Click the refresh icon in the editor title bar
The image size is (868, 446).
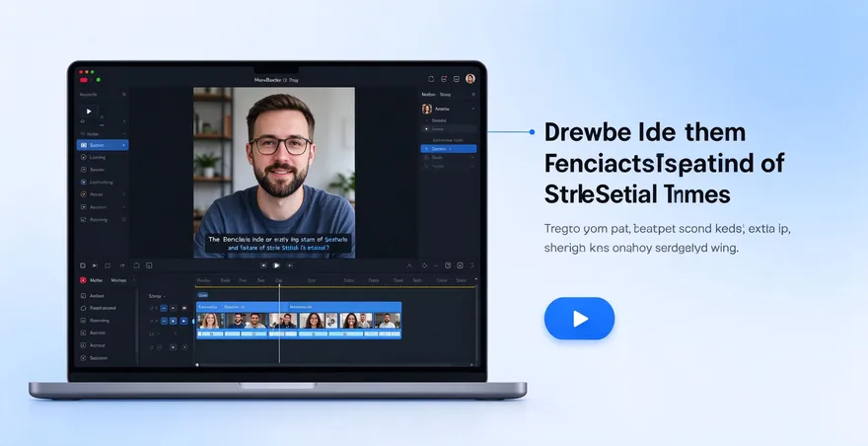coord(431,79)
